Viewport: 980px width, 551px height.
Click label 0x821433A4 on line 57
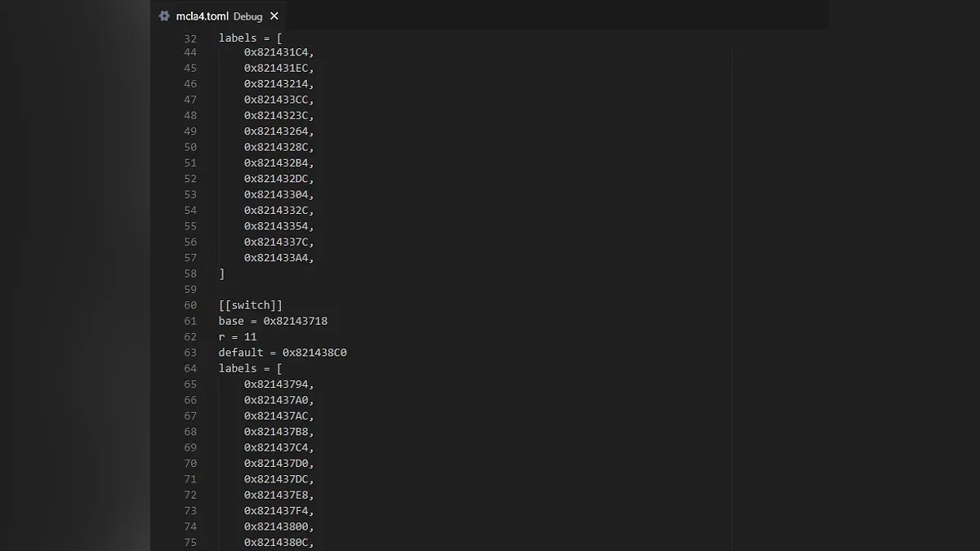click(276, 258)
